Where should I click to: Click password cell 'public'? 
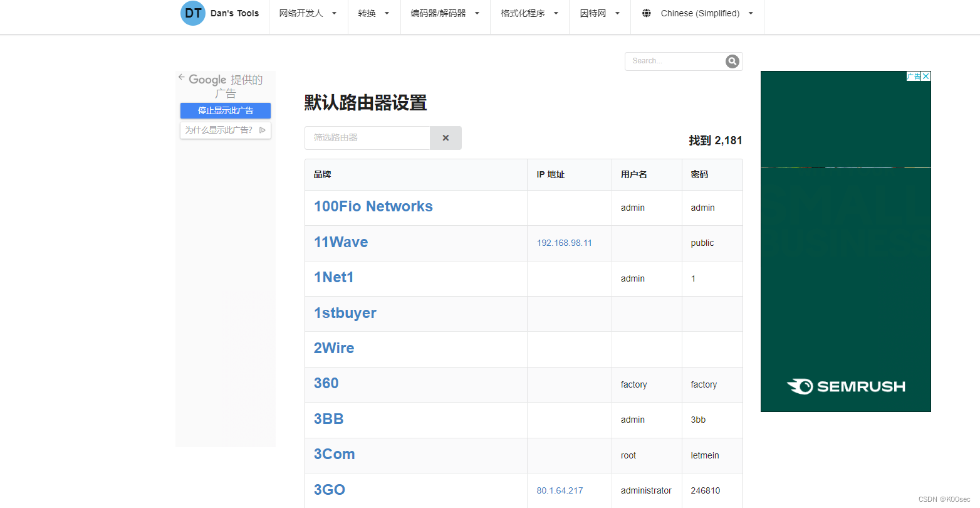coord(702,243)
